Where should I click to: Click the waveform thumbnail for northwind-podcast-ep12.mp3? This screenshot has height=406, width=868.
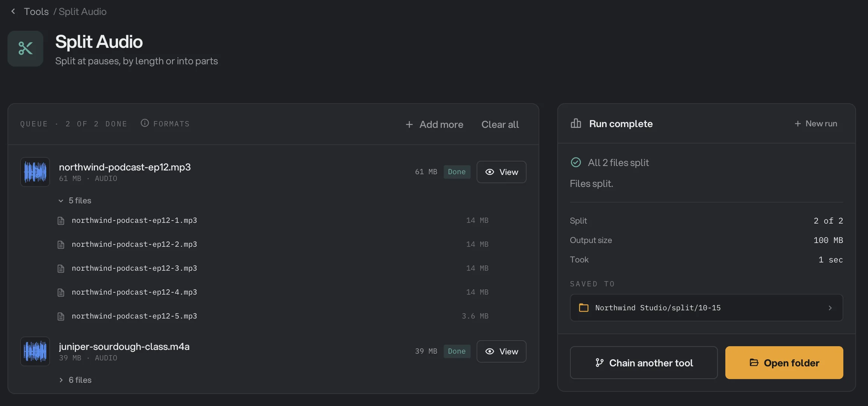click(x=35, y=172)
